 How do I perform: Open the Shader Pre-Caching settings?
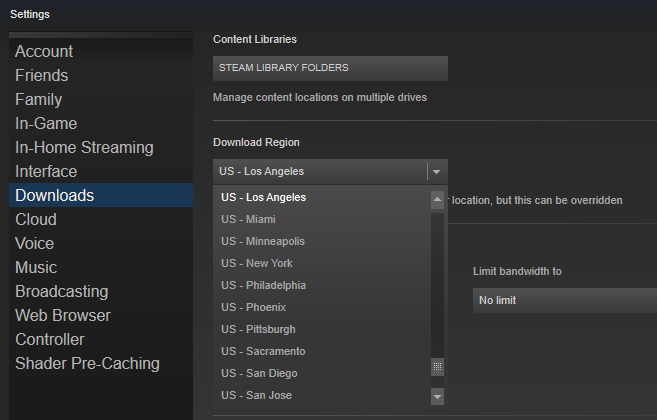point(101,363)
